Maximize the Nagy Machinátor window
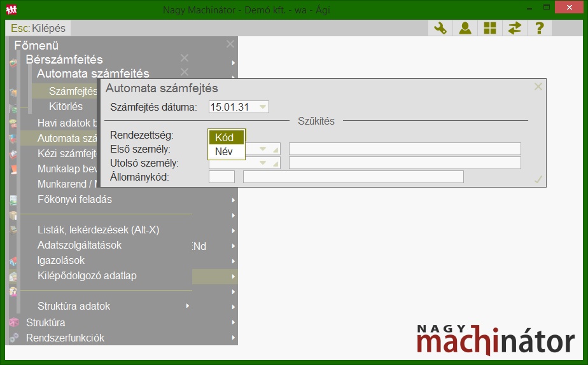The width and height of the screenshot is (588, 365). 547,8
